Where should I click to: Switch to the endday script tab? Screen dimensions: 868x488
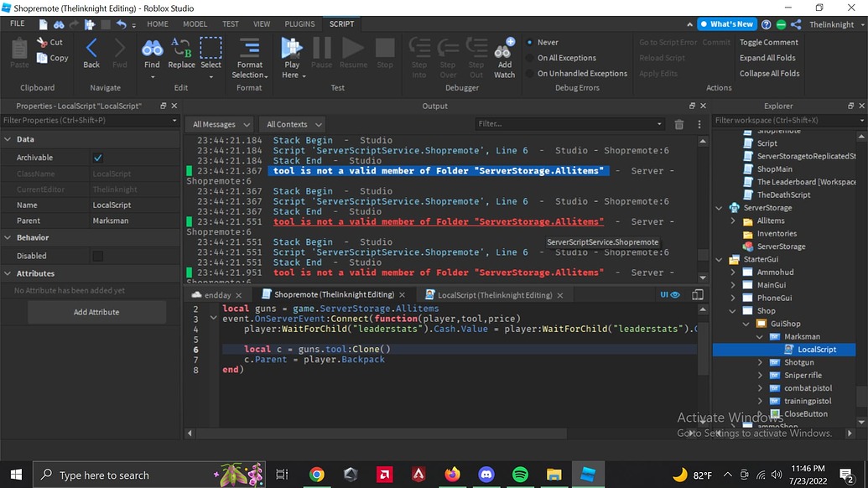[217, 295]
